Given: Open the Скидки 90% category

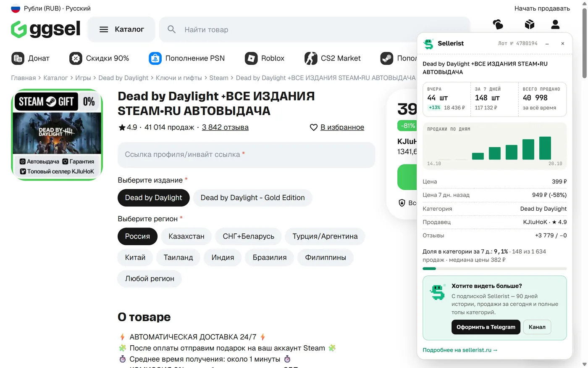Looking at the screenshot, I should (99, 58).
